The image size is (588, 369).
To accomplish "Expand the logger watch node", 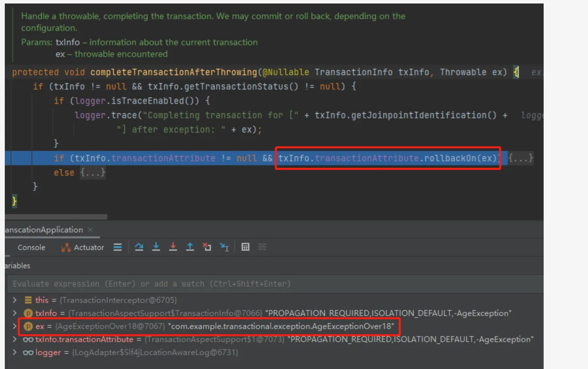I will pyautogui.click(x=15, y=352).
